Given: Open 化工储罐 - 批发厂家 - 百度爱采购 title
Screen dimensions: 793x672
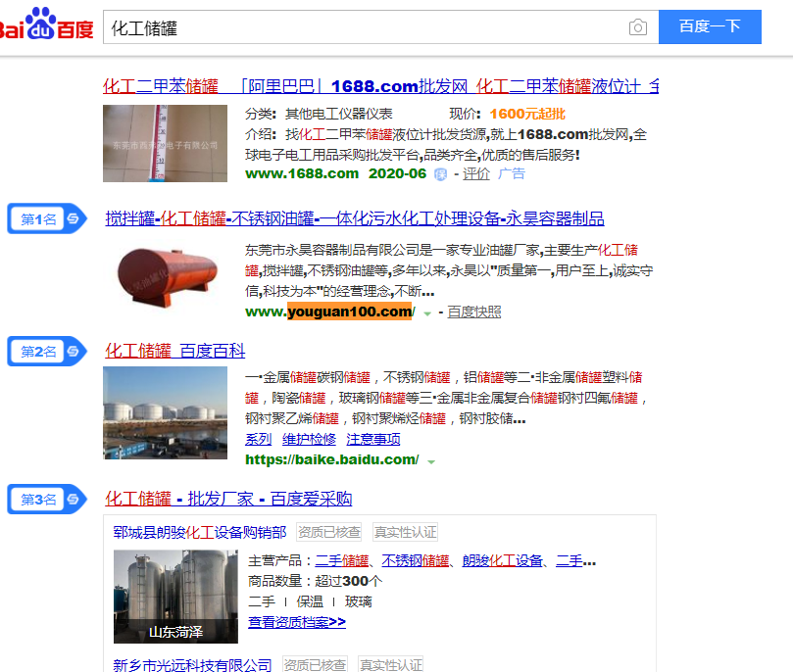Looking at the screenshot, I should [x=228, y=499].
